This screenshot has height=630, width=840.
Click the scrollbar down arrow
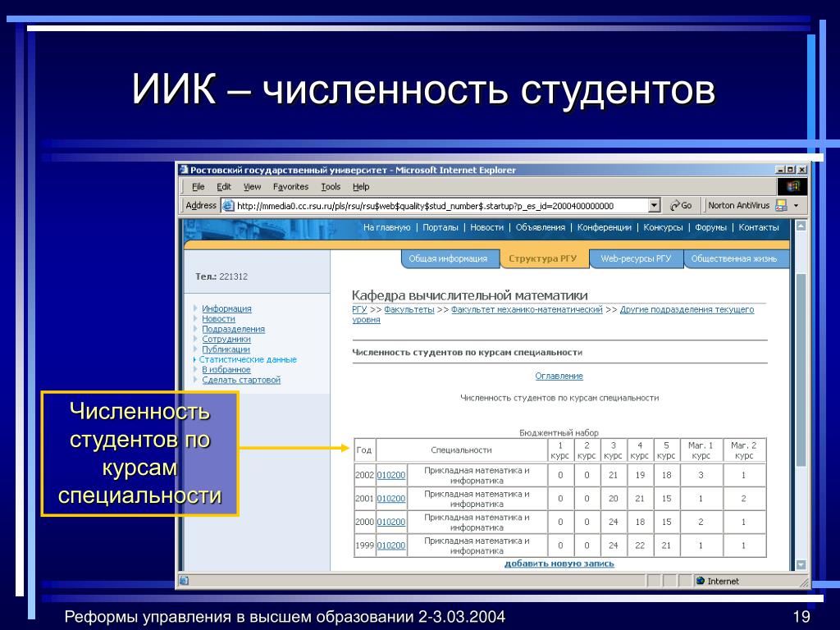tap(801, 564)
